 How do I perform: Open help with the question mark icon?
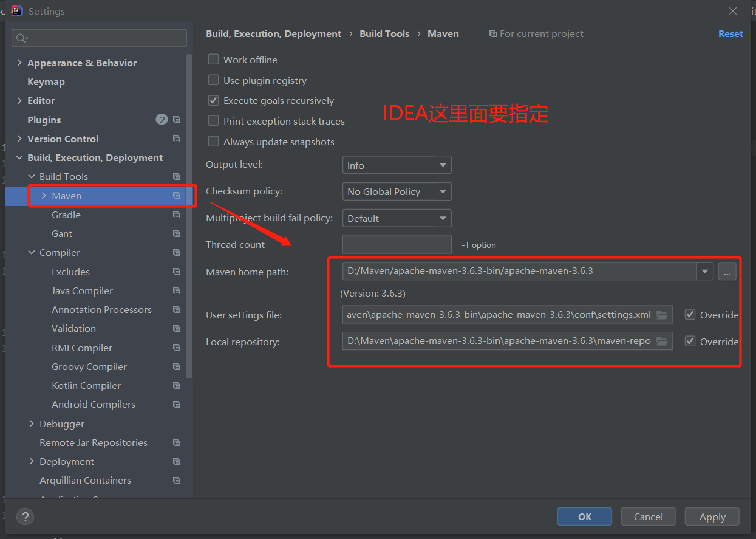pyautogui.click(x=25, y=517)
